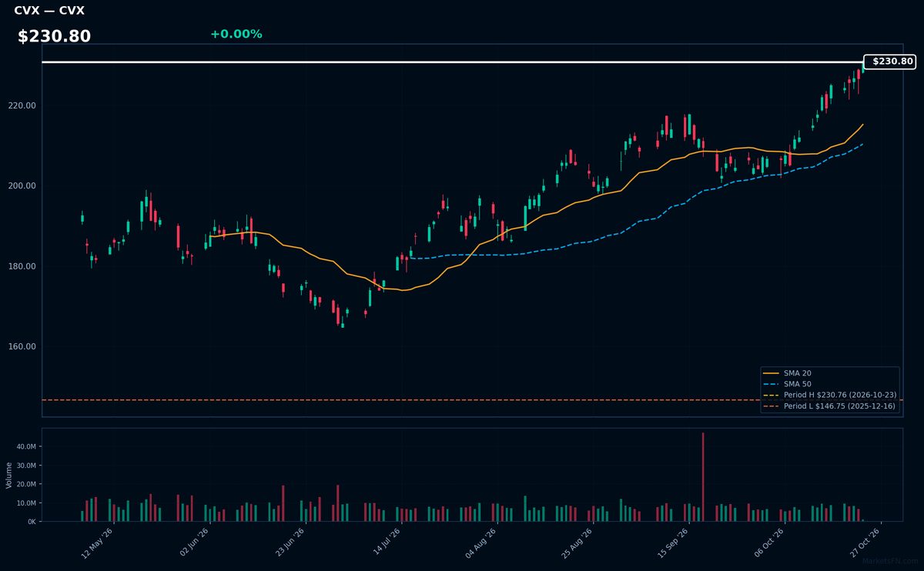This screenshot has width=924, height=571.
Task: Click the 27 Oct '26 date label
Action: coord(867,542)
